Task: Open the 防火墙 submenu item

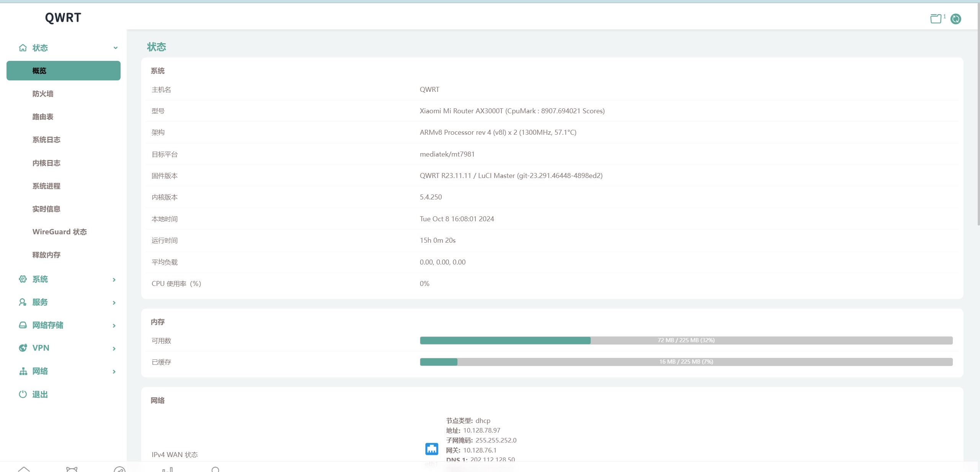Action: tap(43, 94)
